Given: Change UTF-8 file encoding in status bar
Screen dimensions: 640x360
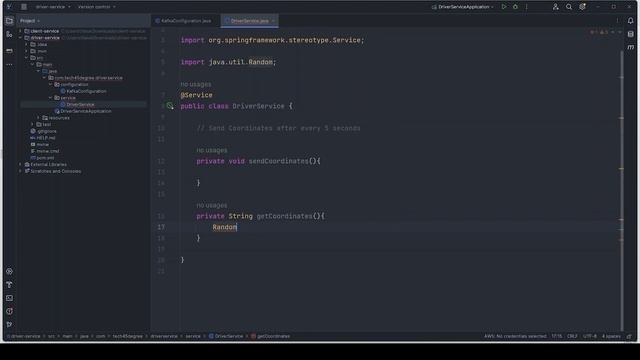Looking at the screenshot, I should [589, 336].
